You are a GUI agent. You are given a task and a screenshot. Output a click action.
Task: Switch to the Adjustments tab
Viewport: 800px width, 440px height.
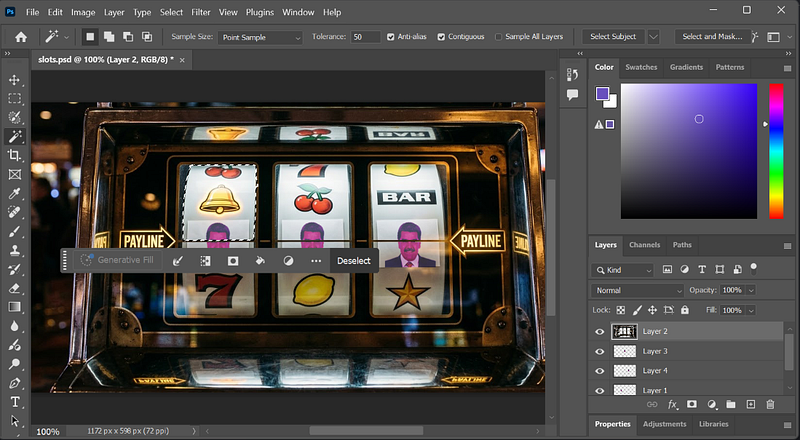tap(664, 424)
